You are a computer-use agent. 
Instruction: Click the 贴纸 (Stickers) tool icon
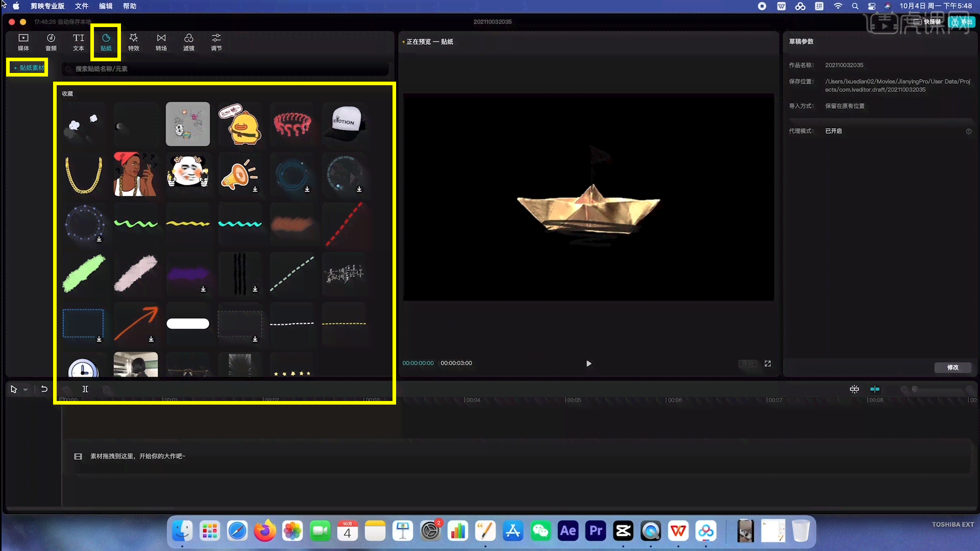coord(106,42)
